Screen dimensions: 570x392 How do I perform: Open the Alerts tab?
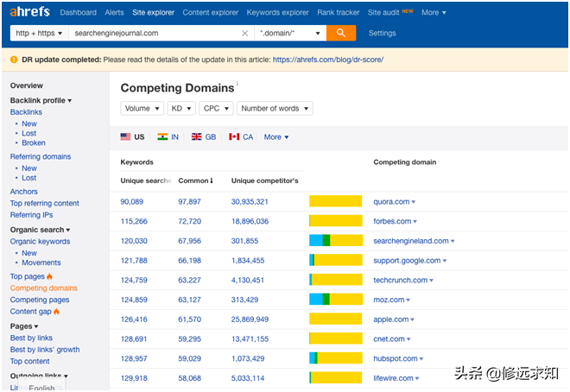pyautogui.click(x=115, y=12)
